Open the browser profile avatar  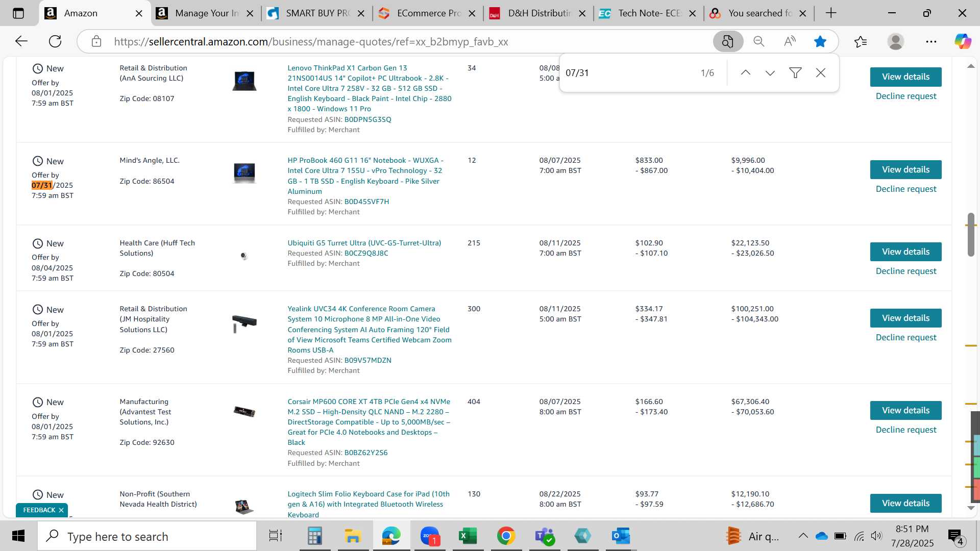pos(896,41)
